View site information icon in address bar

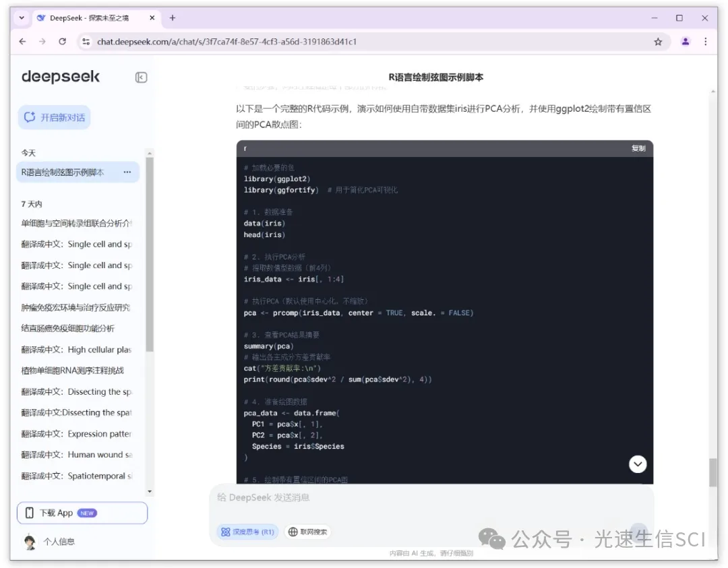tap(86, 42)
